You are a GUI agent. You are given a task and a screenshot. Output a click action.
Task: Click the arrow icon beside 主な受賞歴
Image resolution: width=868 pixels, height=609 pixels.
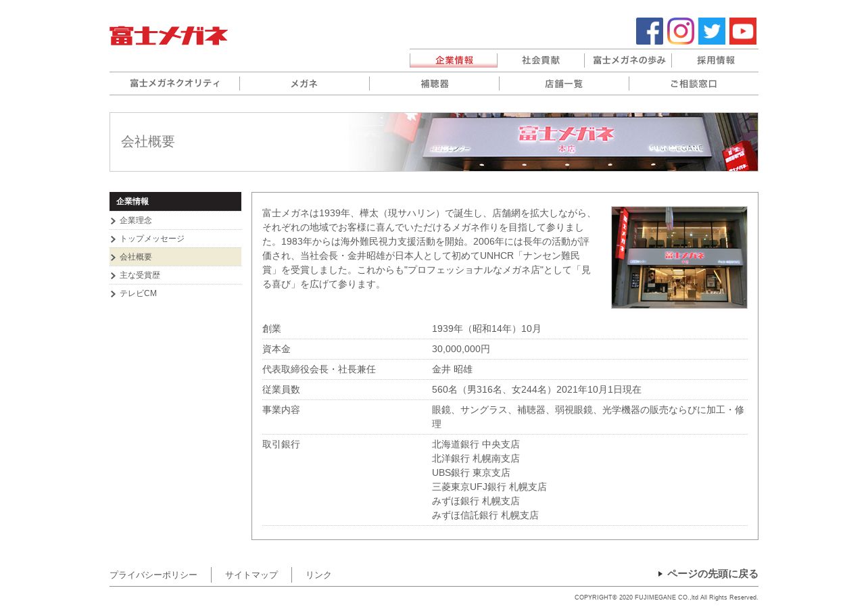113,276
